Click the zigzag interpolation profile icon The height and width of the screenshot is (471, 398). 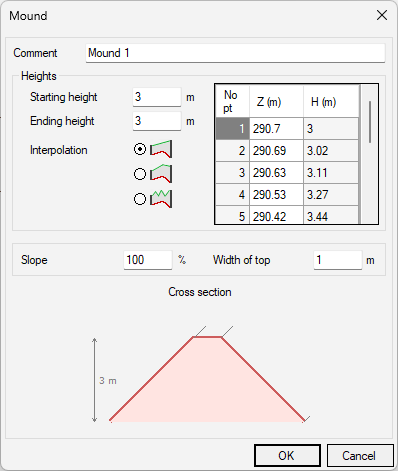(161, 199)
